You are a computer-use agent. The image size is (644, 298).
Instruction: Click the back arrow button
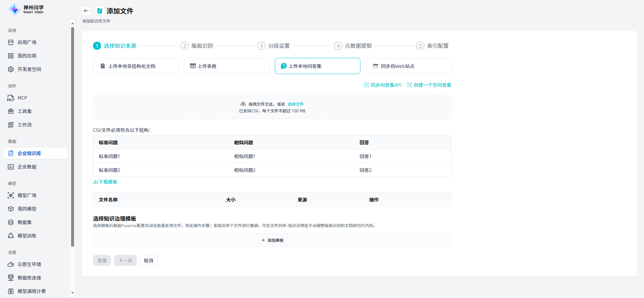pyautogui.click(x=86, y=11)
